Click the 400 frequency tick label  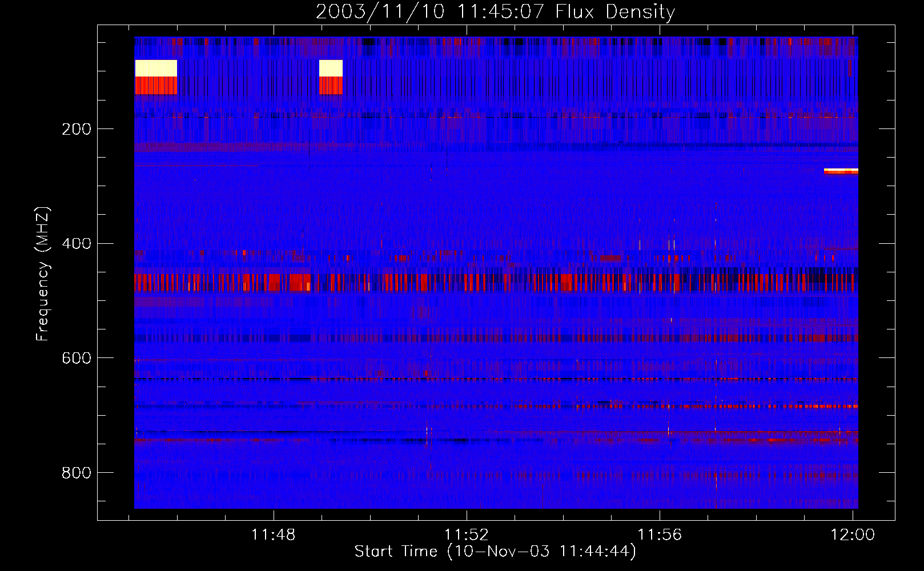tap(77, 244)
